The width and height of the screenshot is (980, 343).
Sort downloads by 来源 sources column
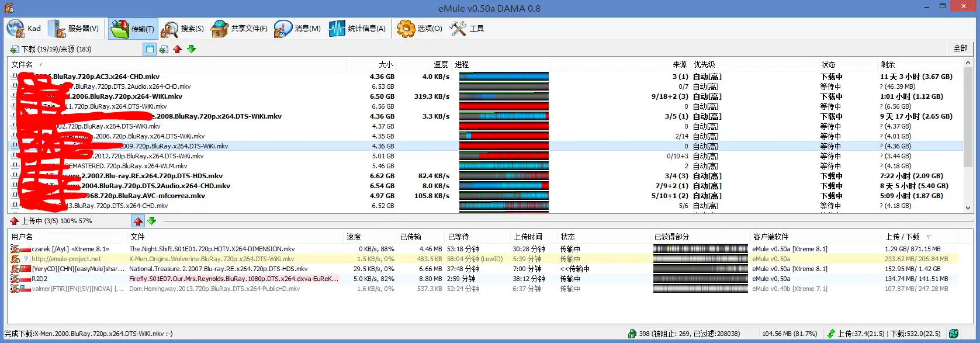pos(621,64)
